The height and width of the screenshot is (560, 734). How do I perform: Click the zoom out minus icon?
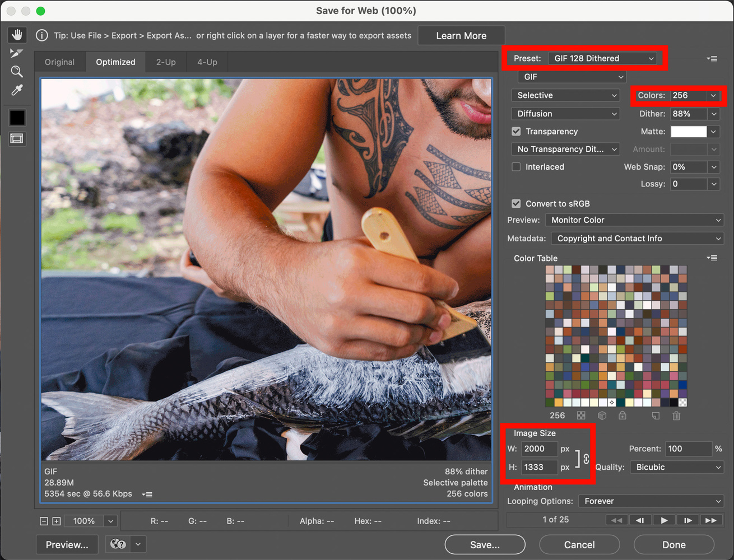(x=44, y=521)
